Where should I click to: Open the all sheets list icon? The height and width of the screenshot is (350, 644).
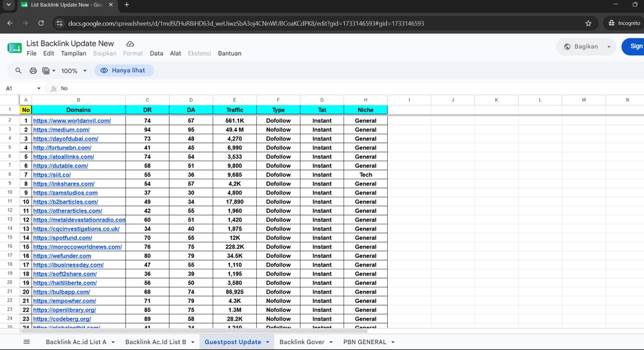point(27,342)
